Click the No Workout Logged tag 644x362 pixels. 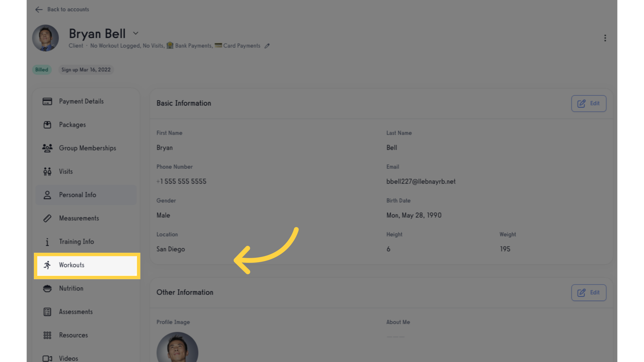pos(115,46)
